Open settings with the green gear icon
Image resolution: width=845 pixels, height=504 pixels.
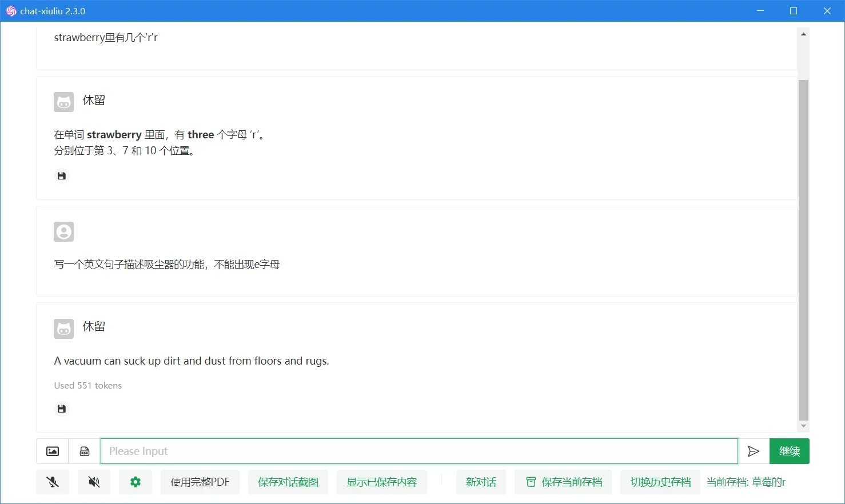coord(135,482)
